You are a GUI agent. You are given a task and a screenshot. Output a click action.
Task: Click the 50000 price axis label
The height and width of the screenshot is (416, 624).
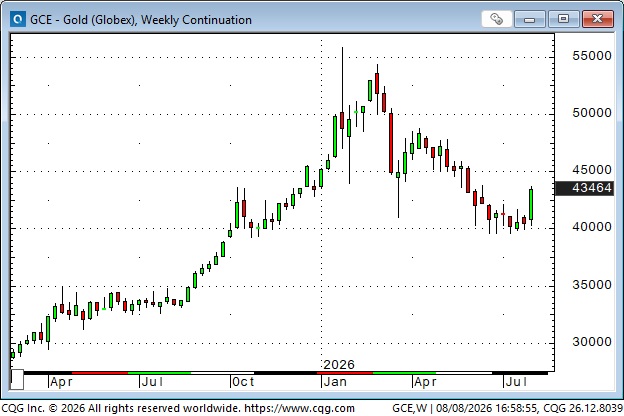pyautogui.click(x=592, y=113)
